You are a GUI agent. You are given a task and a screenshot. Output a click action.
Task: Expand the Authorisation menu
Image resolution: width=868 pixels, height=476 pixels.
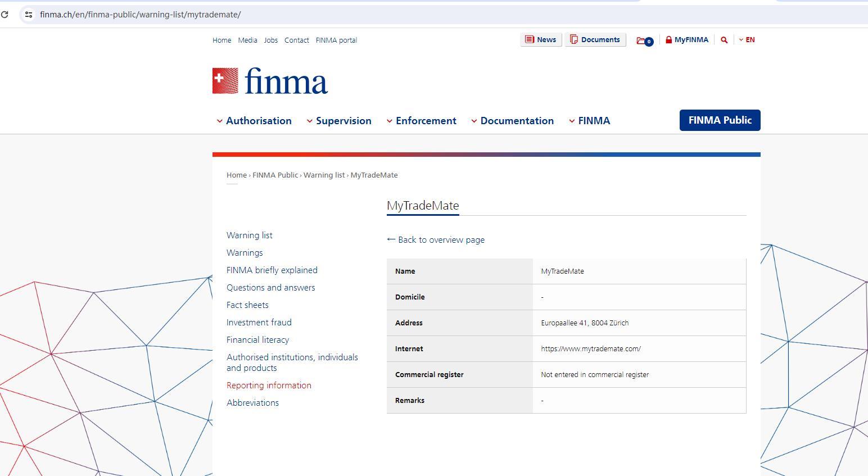coord(254,121)
